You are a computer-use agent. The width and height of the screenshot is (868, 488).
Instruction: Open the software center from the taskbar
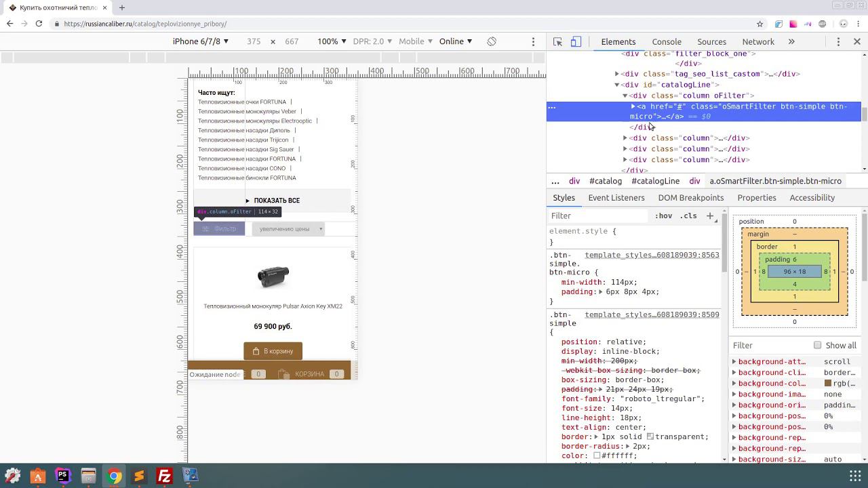click(37, 476)
